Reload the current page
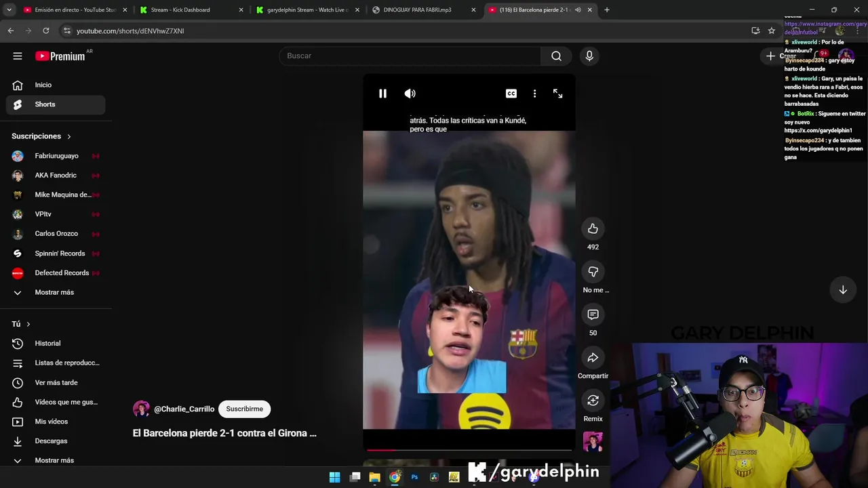This screenshot has height=488, width=868. point(45,30)
